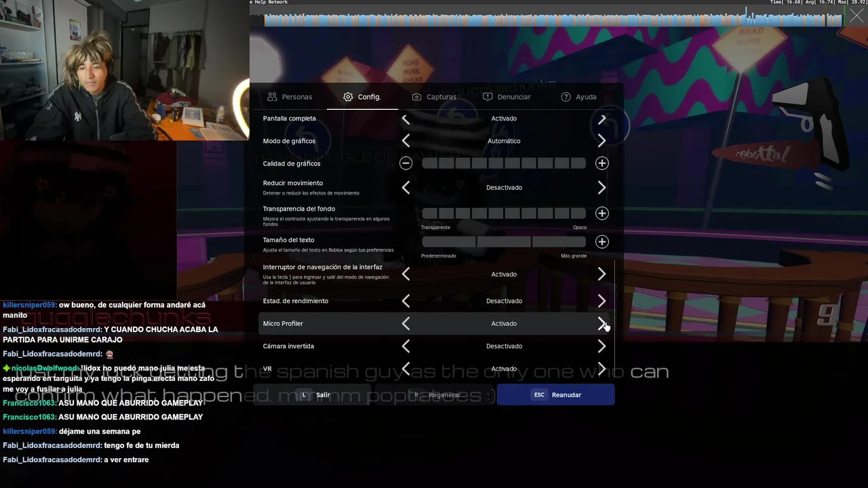The height and width of the screenshot is (488, 868).
Task: Click right arrow for Modo de gráficos
Action: 601,141
